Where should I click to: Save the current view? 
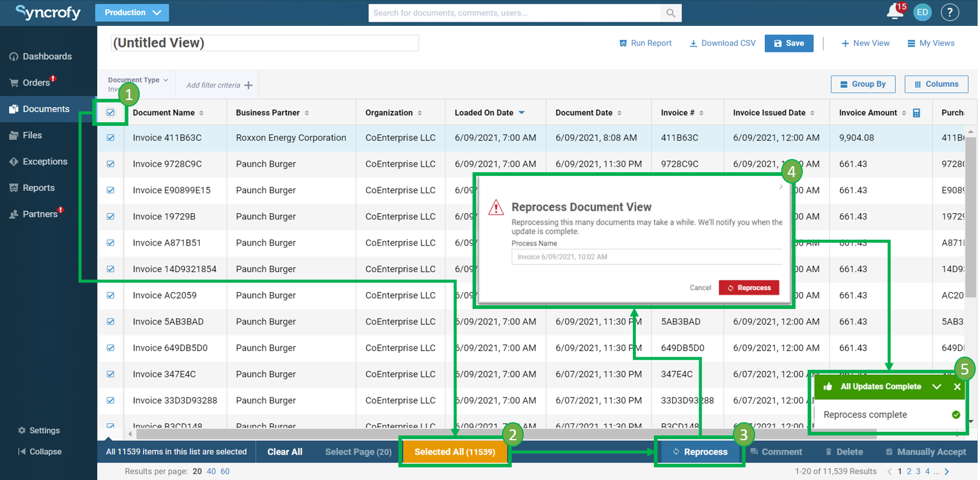coord(789,43)
